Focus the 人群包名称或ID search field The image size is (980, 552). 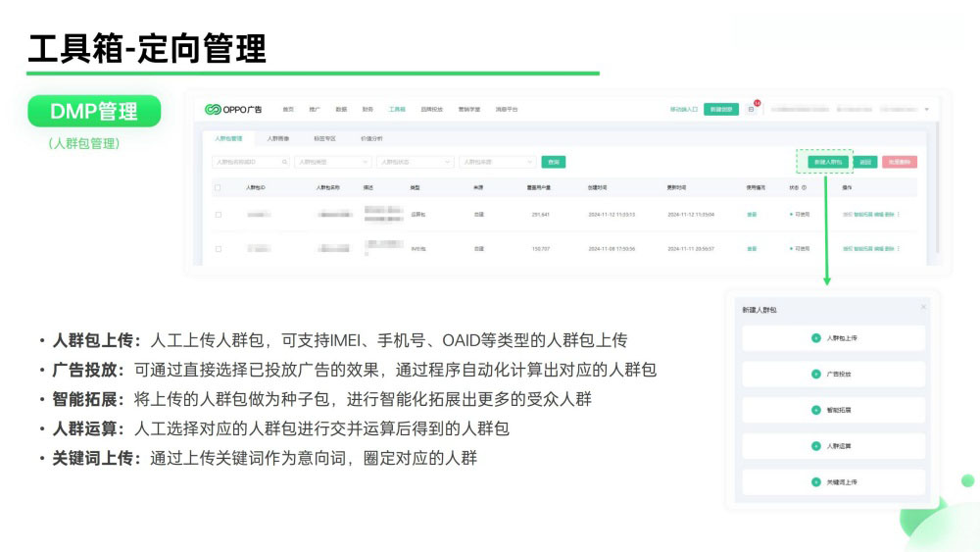(x=251, y=162)
